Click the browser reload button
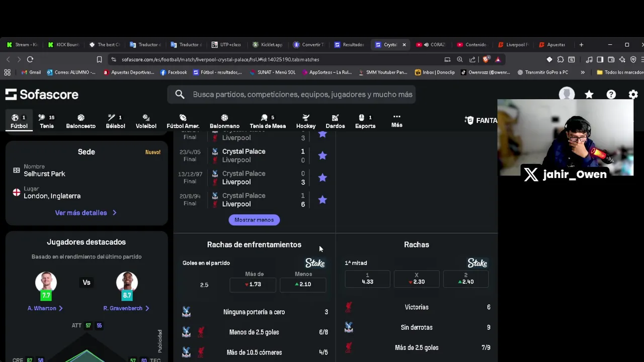This screenshot has height=362, width=644. pos(30,59)
